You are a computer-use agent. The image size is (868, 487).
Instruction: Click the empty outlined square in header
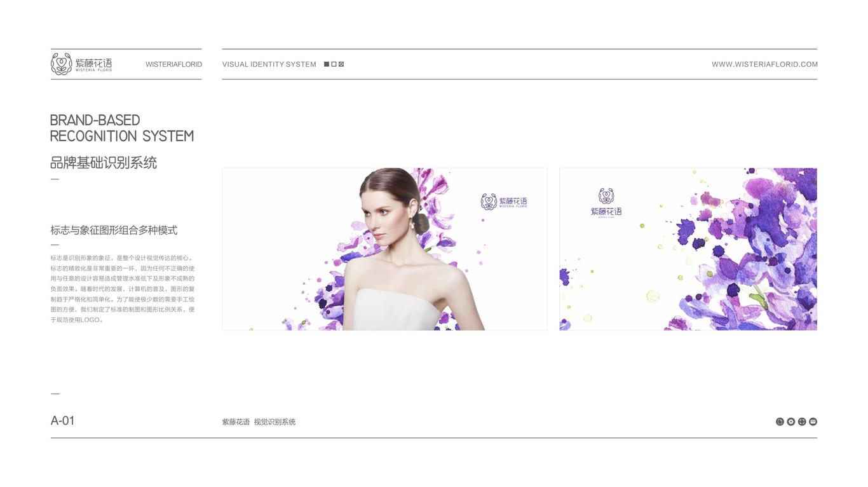tap(334, 64)
